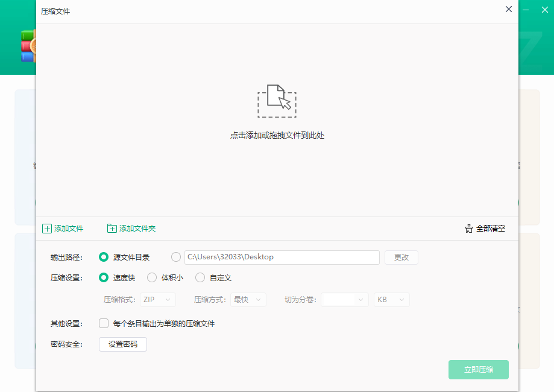Click the clear-all trash icon beside 全部清空
Viewport: 554px width, 392px height.
click(469, 228)
